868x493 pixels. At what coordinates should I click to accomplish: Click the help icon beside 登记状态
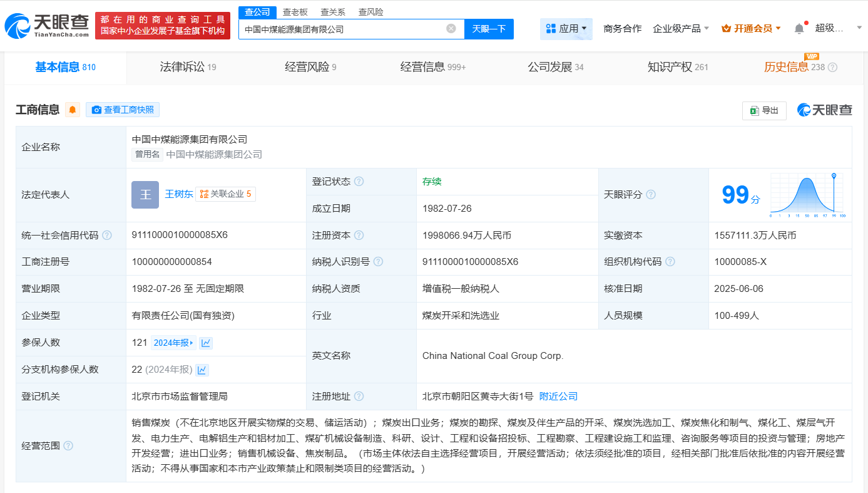click(x=359, y=182)
